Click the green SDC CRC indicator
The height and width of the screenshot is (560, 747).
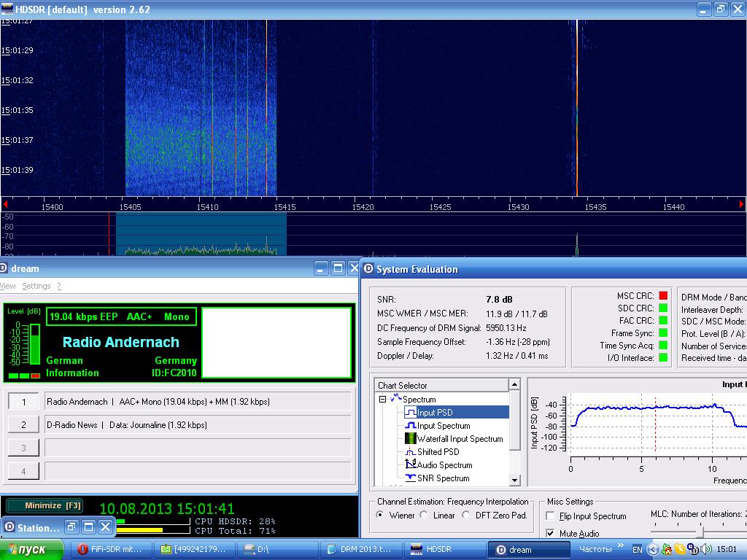point(662,308)
